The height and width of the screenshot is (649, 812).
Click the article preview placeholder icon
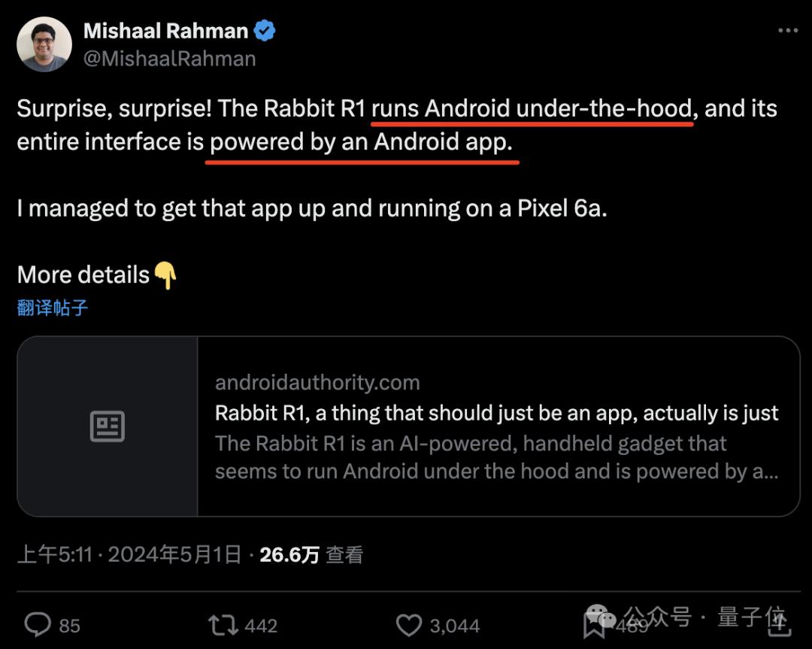click(x=108, y=426)
